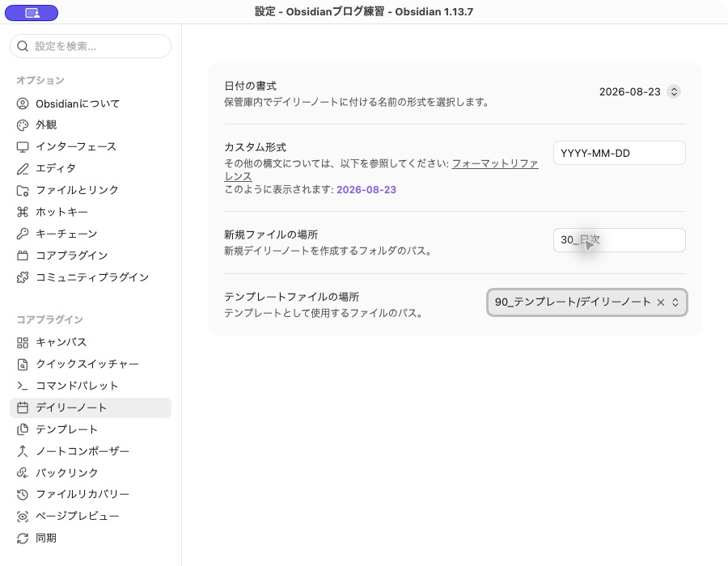Select デイリーノート plugin settings
The image size is (728, 566).
91,408
